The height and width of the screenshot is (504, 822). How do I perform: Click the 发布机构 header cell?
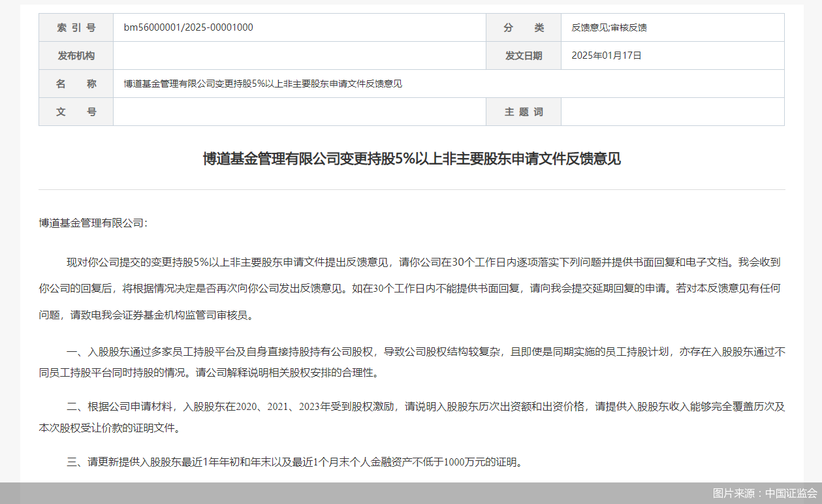(76, 55)
